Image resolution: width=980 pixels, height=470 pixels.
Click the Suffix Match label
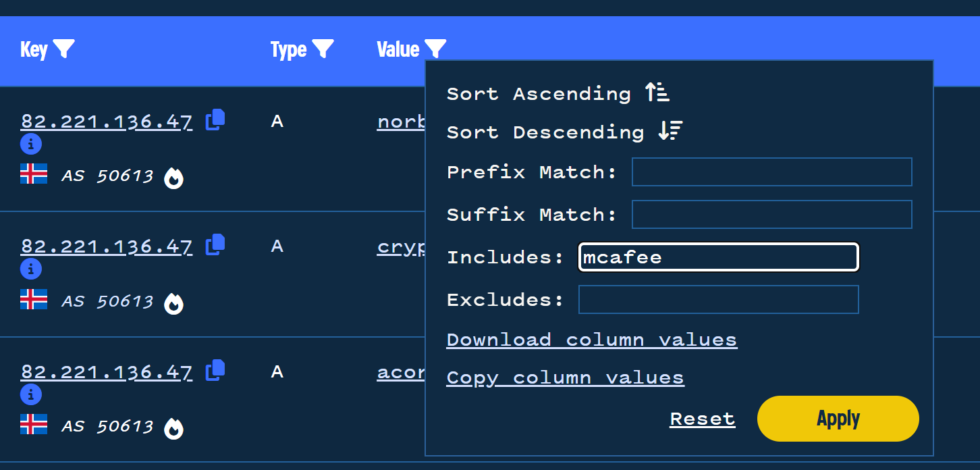[532, 215]
